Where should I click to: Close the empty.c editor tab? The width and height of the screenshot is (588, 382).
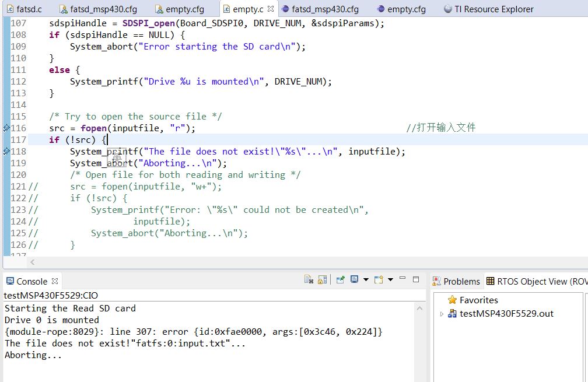(271, 9)
